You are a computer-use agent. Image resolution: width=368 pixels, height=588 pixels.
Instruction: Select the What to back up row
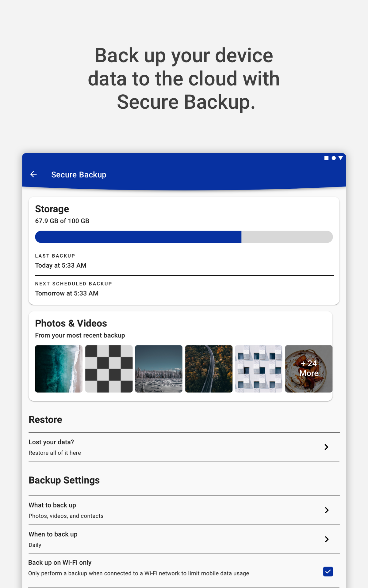click(x=184, y=510)
